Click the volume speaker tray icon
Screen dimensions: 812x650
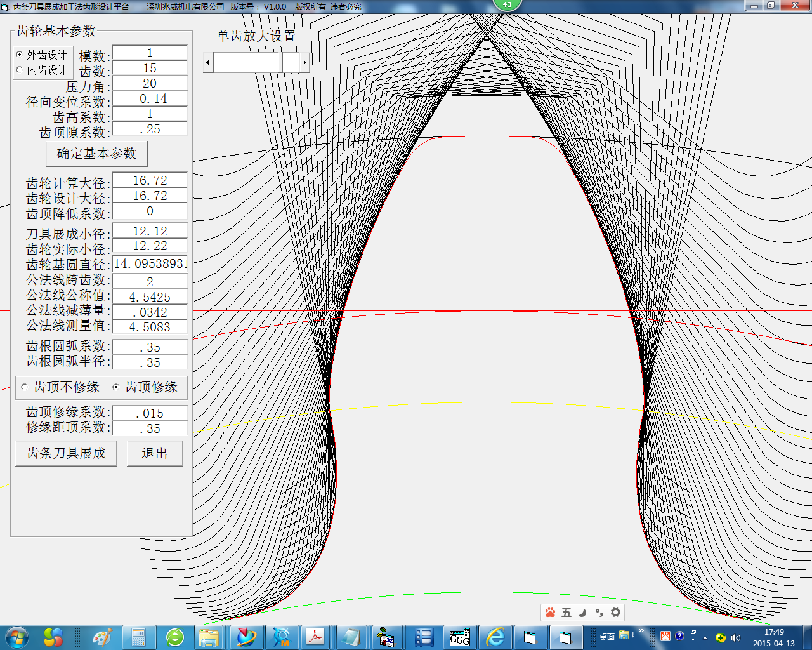pyautogui.click(x=736, y=637)
